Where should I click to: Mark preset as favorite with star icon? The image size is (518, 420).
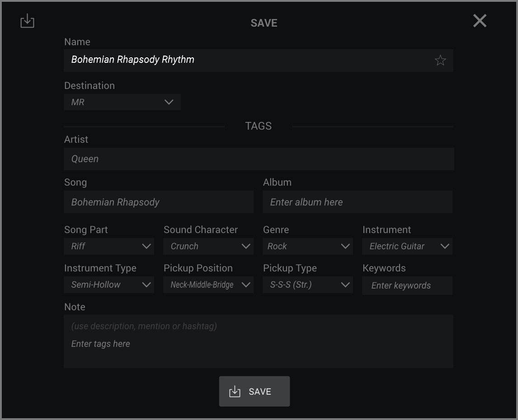point(440,60)
